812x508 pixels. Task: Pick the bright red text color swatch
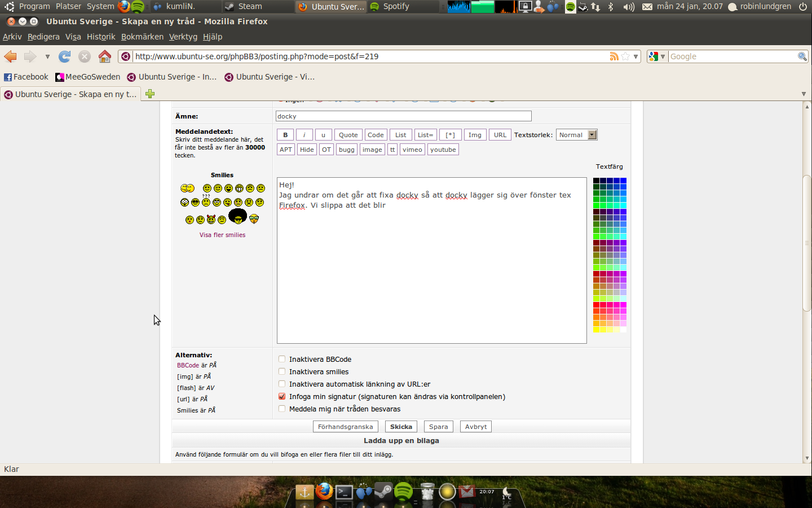596,305
